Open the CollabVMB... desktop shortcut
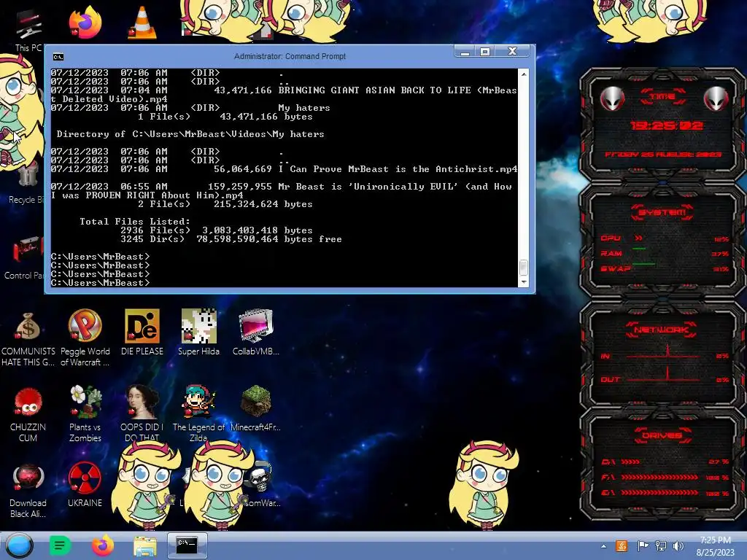The image size is (747, 560). pyautogui.click(x=256, y=332)
